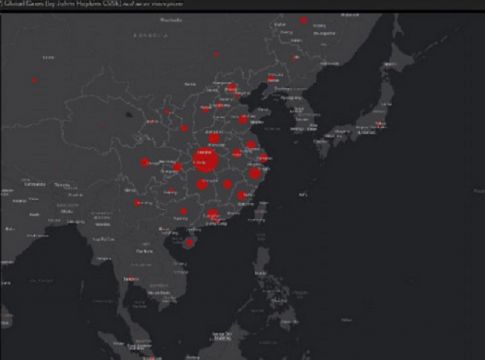
Task: Select the Shandong circle near the peninsula
Action: click(x=243, y=119)
